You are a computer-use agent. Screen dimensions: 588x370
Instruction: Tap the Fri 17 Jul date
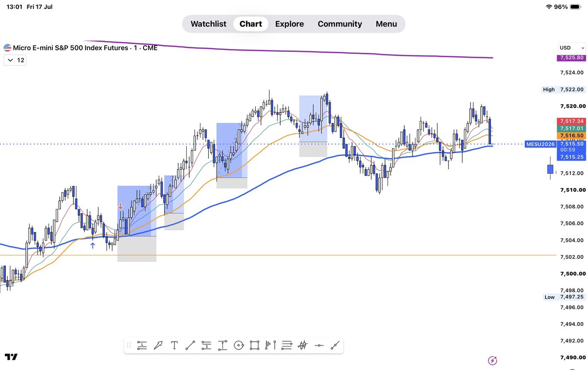click(40, 7)
